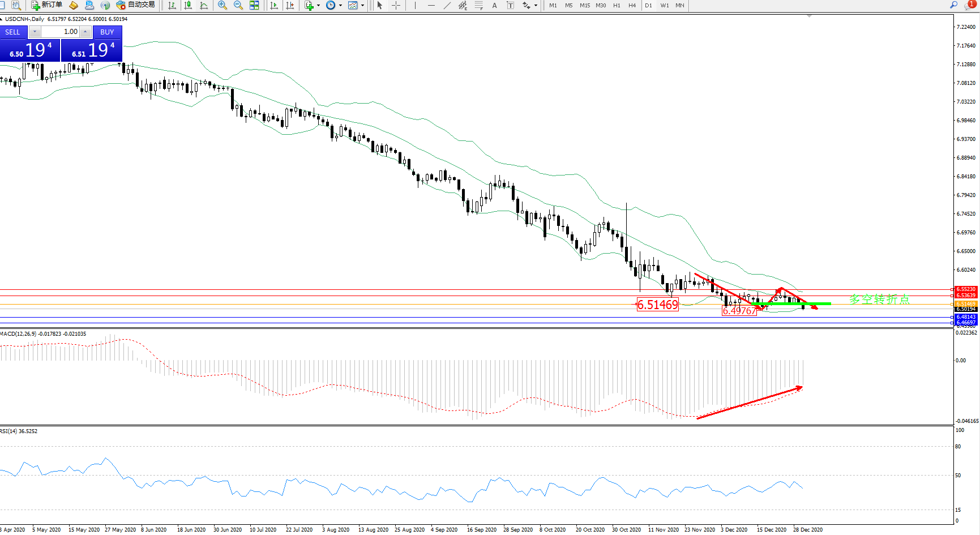Choose the Fibonacci retracement tool

pos(479,5)
